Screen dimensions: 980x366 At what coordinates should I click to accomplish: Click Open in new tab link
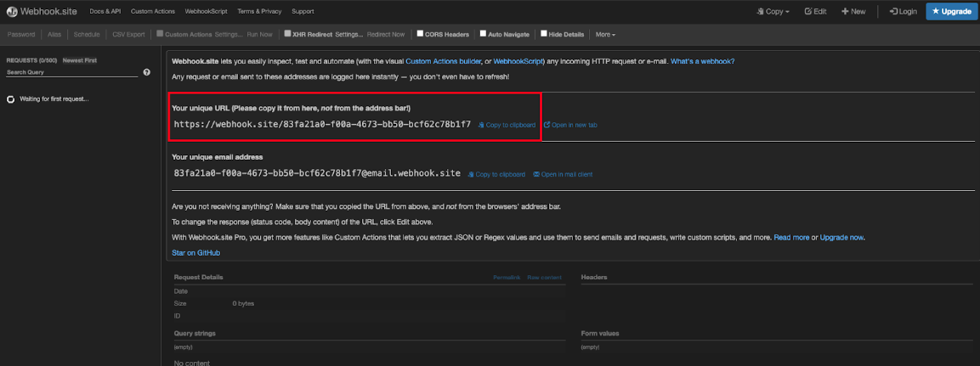pos(570,125)
